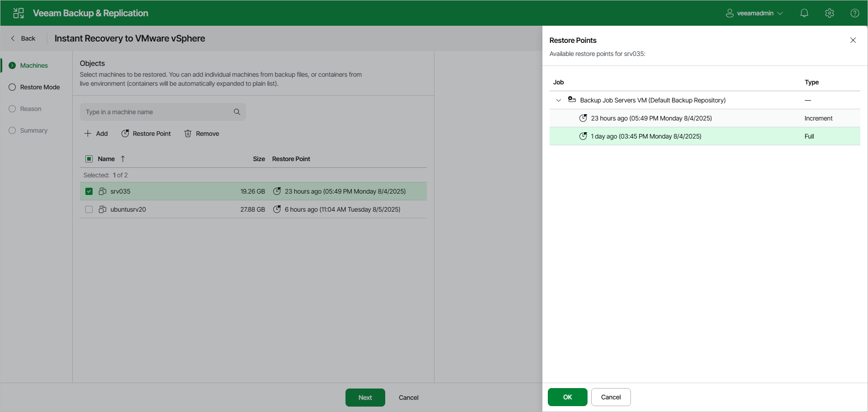Uncheck the srv035 machine checkbox

point(89,191)
